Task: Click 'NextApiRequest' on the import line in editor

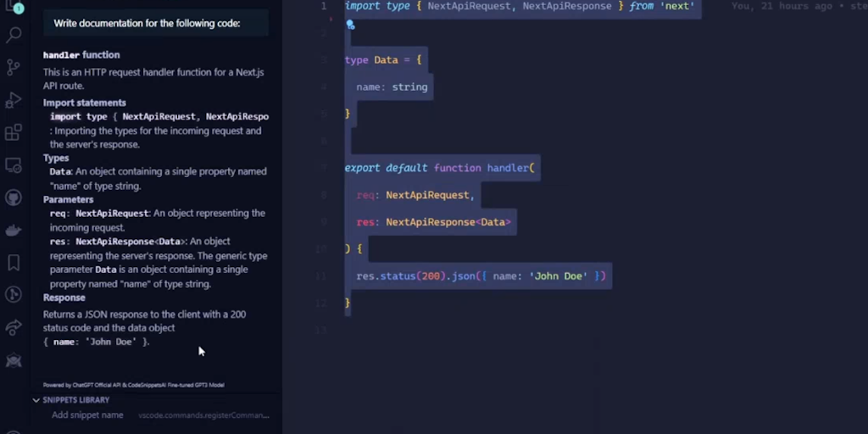Action: pos(468,6)
